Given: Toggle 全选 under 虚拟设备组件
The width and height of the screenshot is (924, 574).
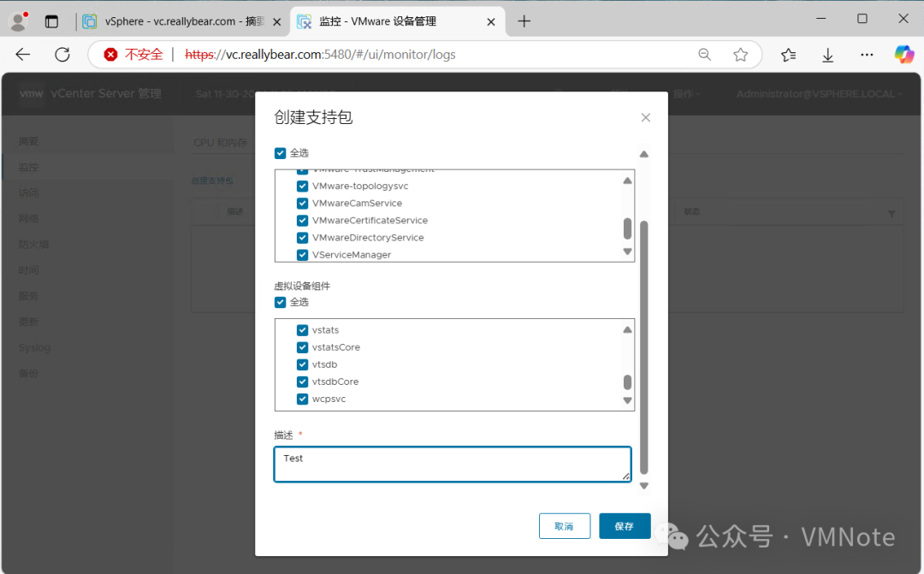Looking at the screenshot, I should 281,302.
